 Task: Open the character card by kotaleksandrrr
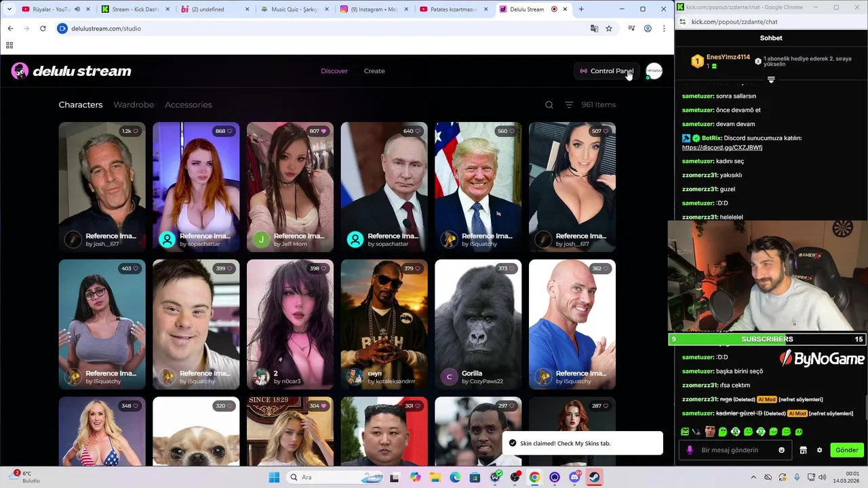(x=384, y=325)
